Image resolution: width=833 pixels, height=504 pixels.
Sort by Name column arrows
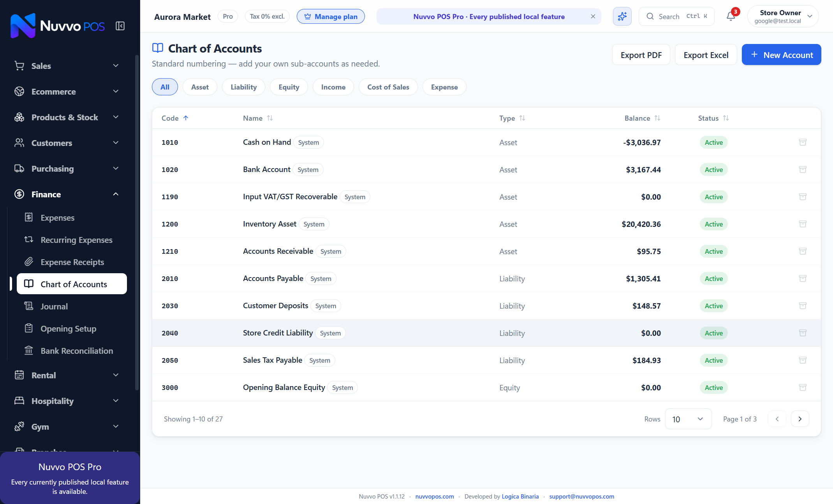(270, 118)
